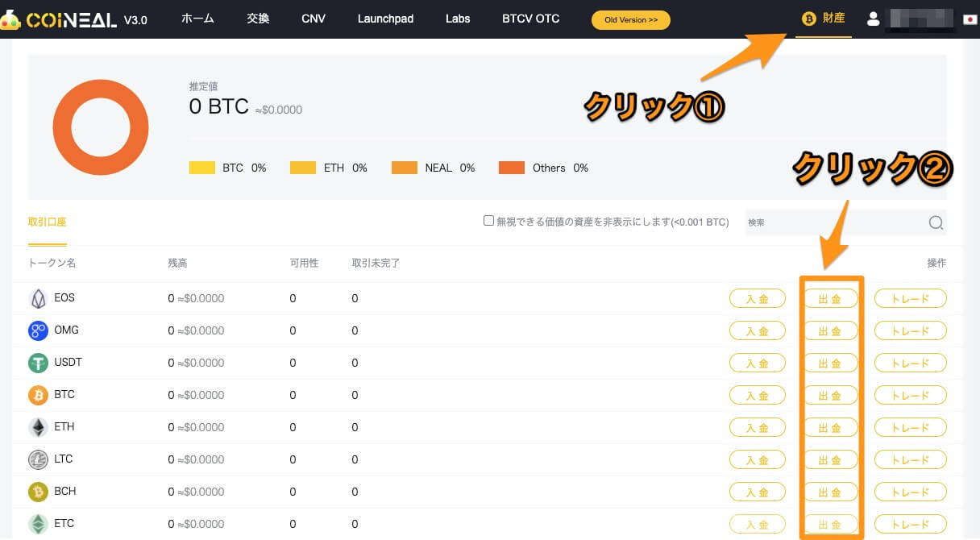Click 出金 for OMG
The height and width of the screenshot is (540, 980).
click(830, 330)
